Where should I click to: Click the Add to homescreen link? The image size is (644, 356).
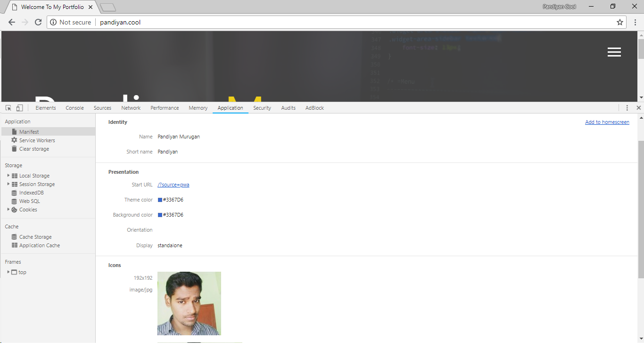(x=607, y=122)
